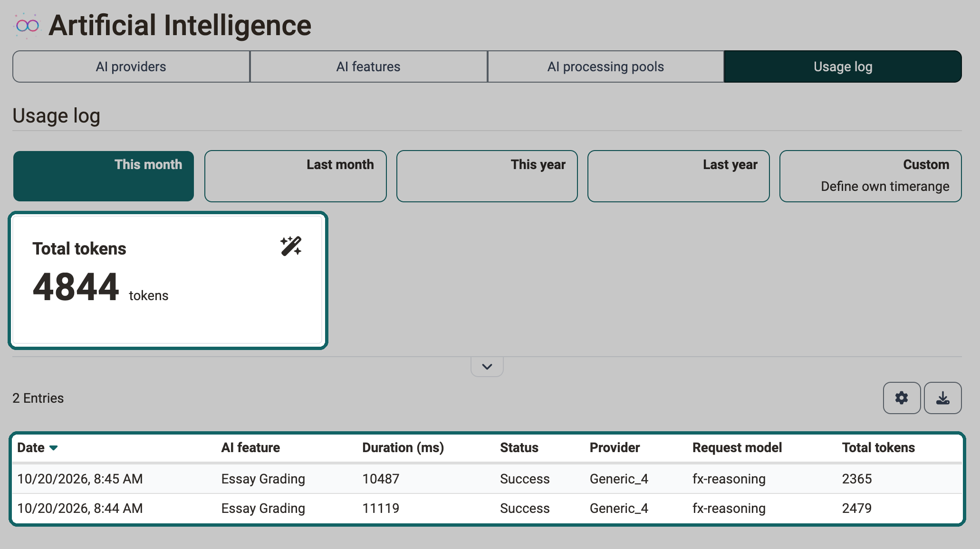
Task: Sort by AI feature column header
Action: click(x=250, y=448)
